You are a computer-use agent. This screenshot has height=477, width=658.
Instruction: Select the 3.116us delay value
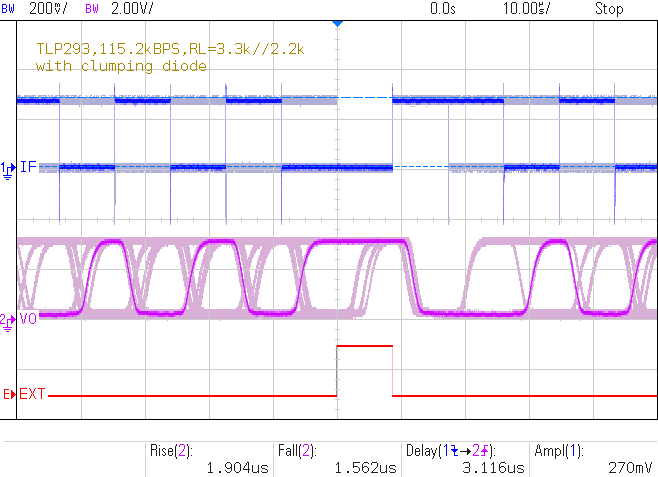click(494, 467)
